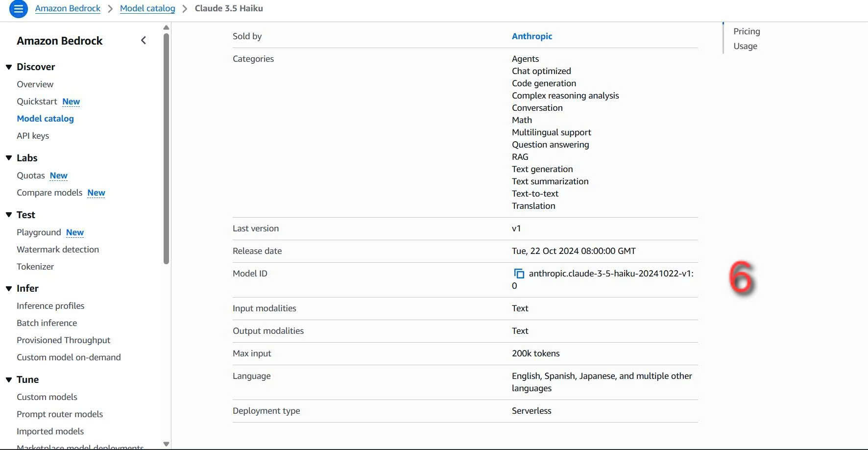Open the Playground page
The image size is (868, 450).
(x=39, y=232)
